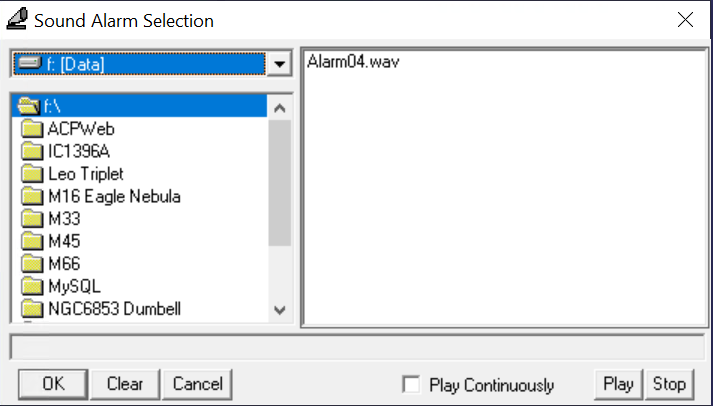Play the selected alarm sound
This screenshot has width=713, height=406.
pyautogui.click(x=618, y=384)
